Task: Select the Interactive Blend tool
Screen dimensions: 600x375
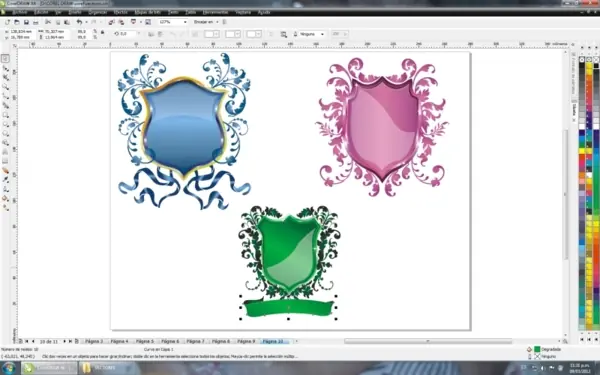Action: point(5,171)
